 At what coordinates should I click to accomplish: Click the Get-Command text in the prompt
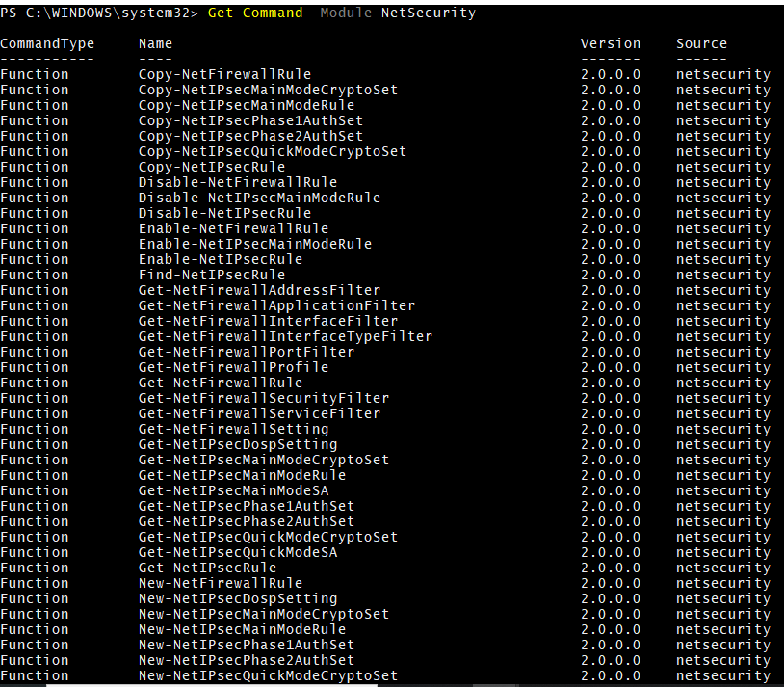pos(255,13)
